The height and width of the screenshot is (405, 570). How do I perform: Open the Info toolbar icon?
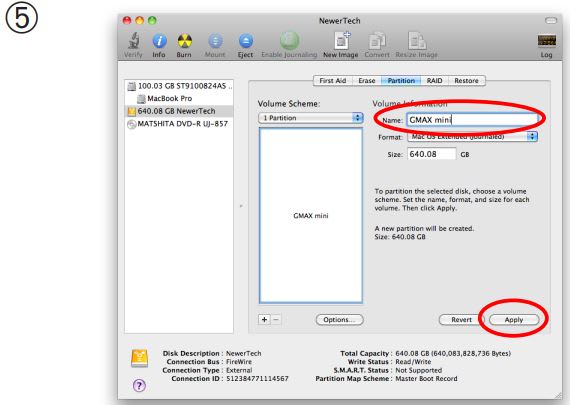(x=159, y=45)
